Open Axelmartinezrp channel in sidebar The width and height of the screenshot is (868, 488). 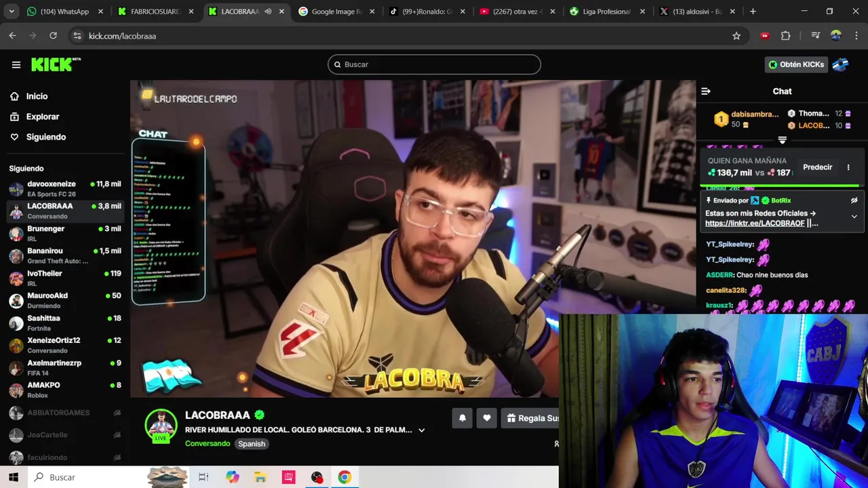(x=65, y=367)
